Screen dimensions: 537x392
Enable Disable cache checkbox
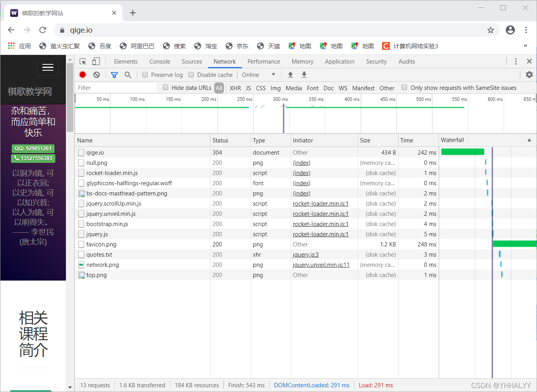coord(191,75)
